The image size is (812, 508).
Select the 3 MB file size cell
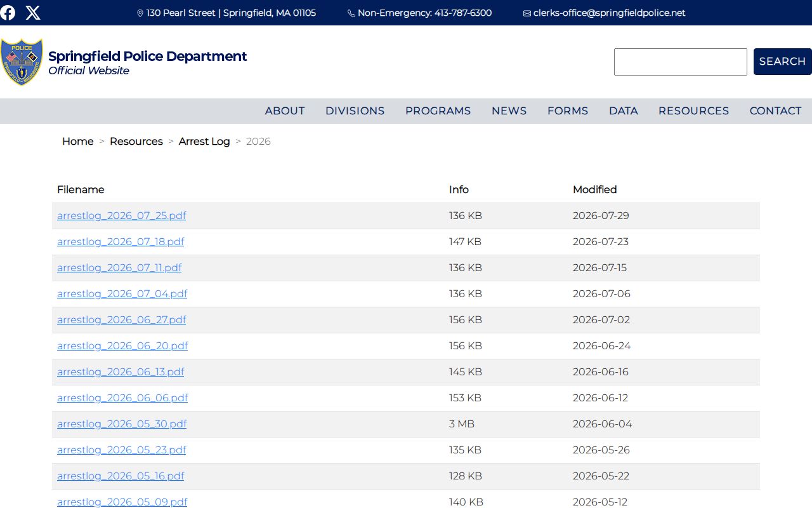point(462,424)
